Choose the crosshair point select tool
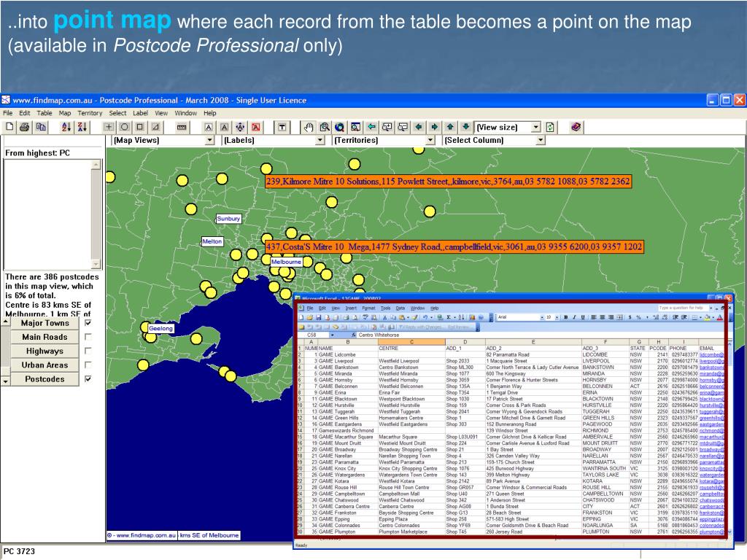The image size is (747, 560). pos(109,127)
